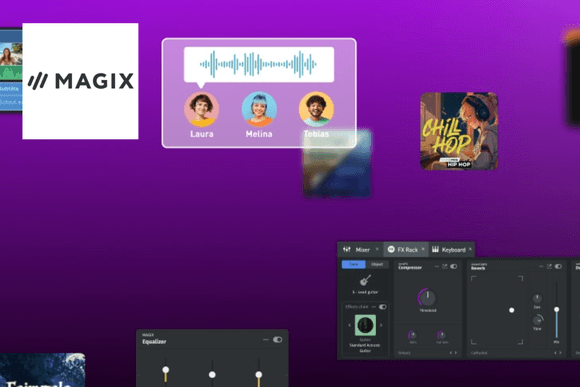Image resolution: width=580 pixels, height=387 pixels.
Task: Click the Compressor gain knob
Action: pyautogui.click(x=441, y=335)
